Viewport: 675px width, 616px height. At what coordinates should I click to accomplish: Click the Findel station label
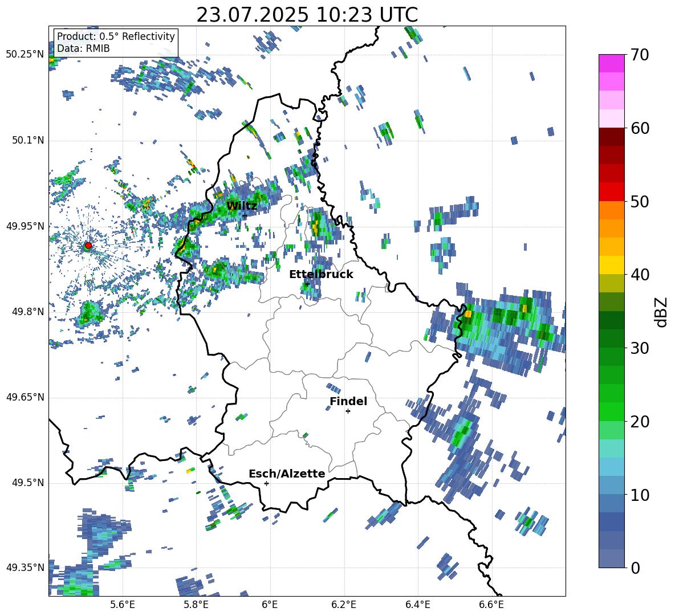coord(348,401)
